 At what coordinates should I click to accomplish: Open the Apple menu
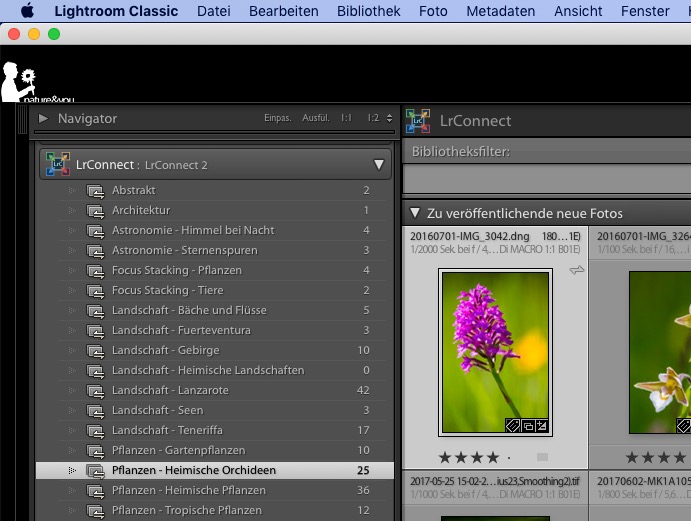[x=27, y=11]
